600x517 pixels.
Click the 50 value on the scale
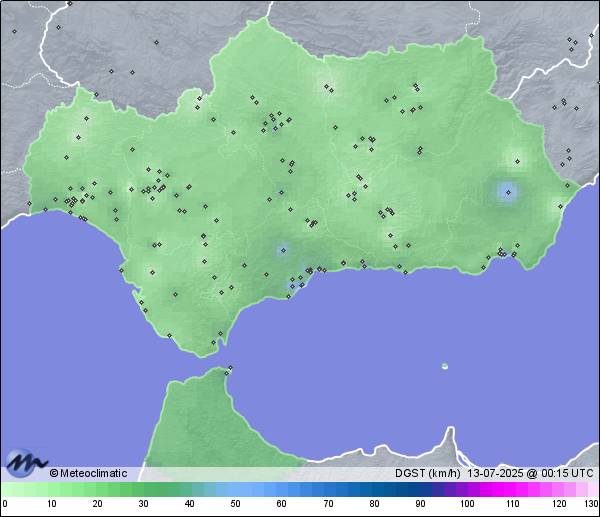[x=236, y=504]
